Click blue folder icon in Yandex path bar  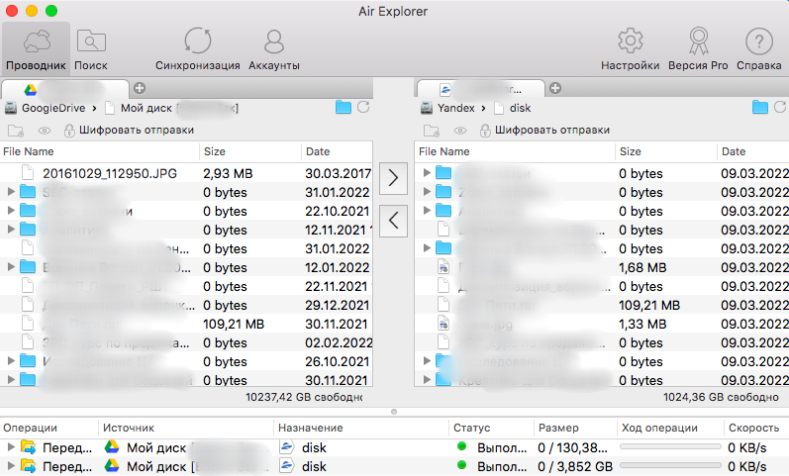(760, 107)
